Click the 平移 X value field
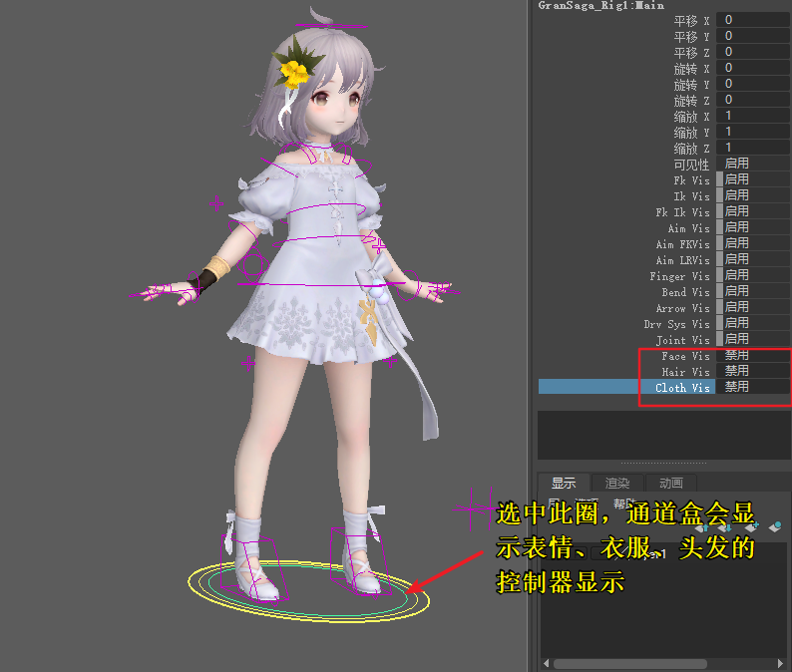Image resolution: width=792 pixels, height=672 pixels. click(753, 20)
